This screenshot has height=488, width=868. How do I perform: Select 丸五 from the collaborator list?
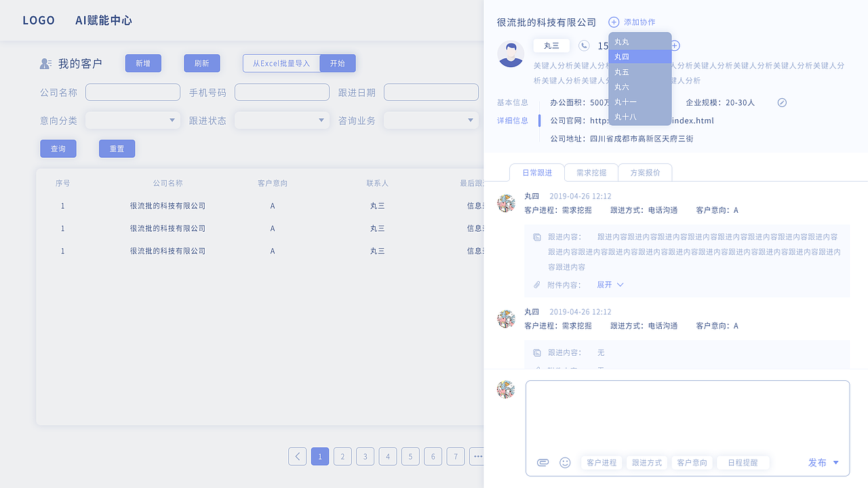coord(623,71)
